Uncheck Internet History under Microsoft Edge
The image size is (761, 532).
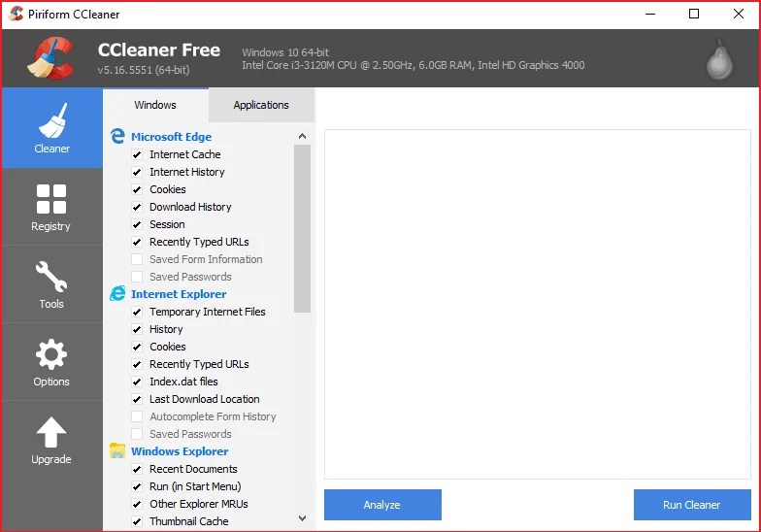[137, 172]
